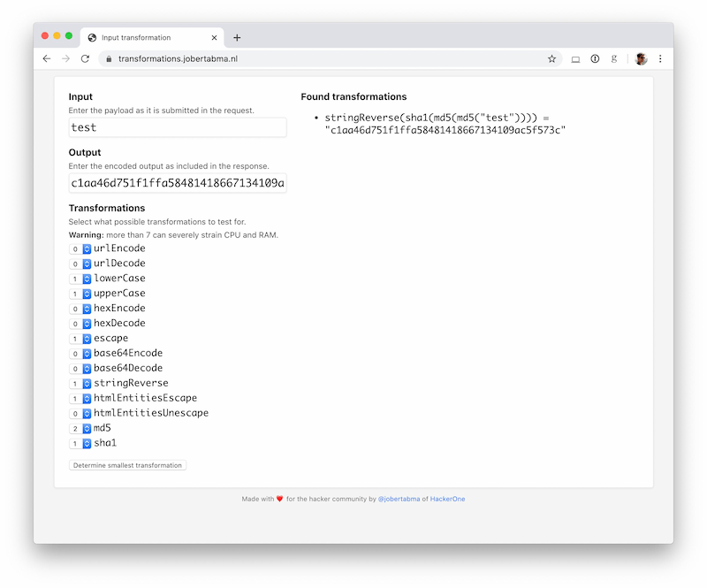This screenshot has width=707, height=588.
Task: Open Chrome's three-dot menu
Action: [x=660, y=58]
